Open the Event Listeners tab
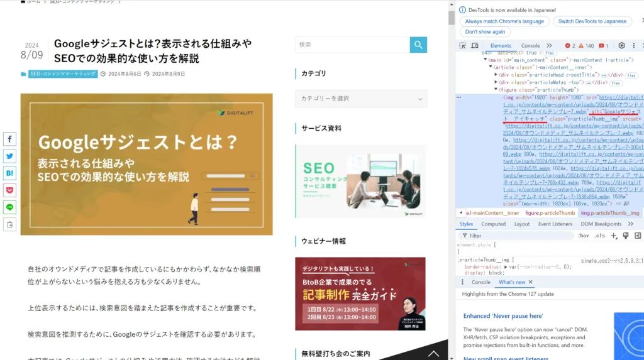The height and width of the screenshot is (360, 644). point(555,224)
